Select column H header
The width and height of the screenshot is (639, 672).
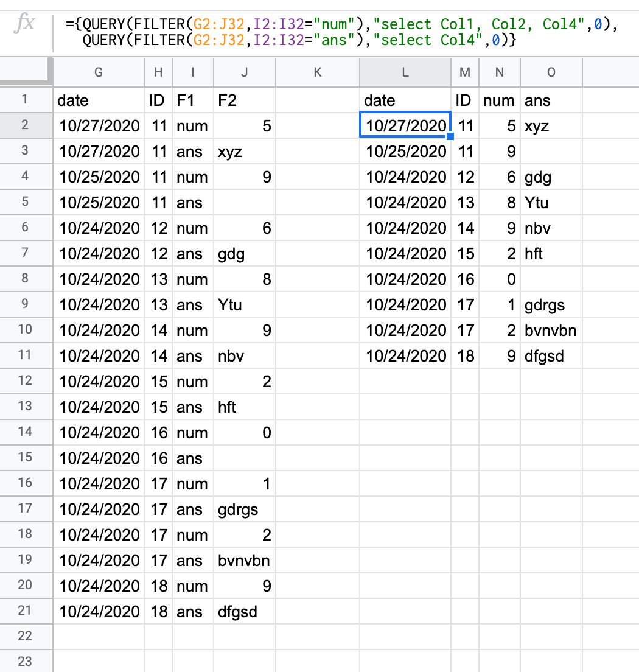click(158, 72)
